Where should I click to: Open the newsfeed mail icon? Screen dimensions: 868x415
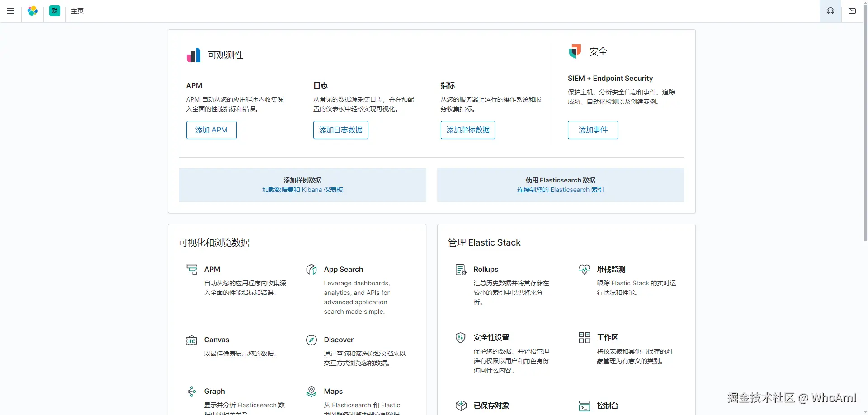(852, 11)
